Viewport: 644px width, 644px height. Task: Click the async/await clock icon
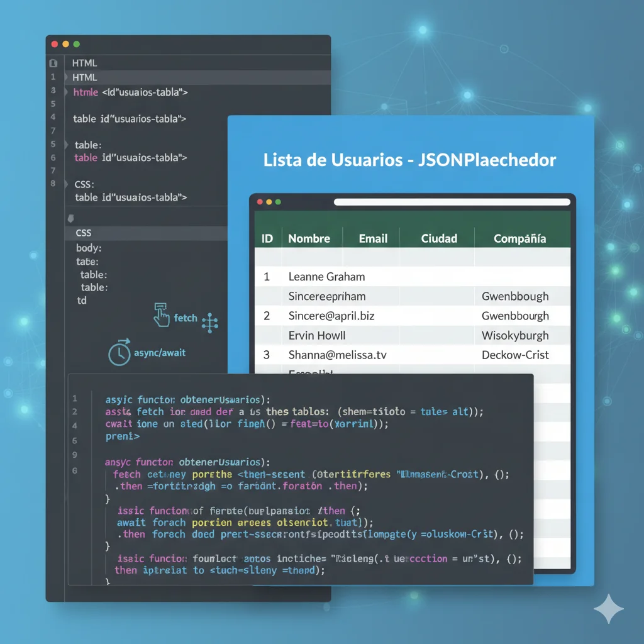[x=119, y=353]
